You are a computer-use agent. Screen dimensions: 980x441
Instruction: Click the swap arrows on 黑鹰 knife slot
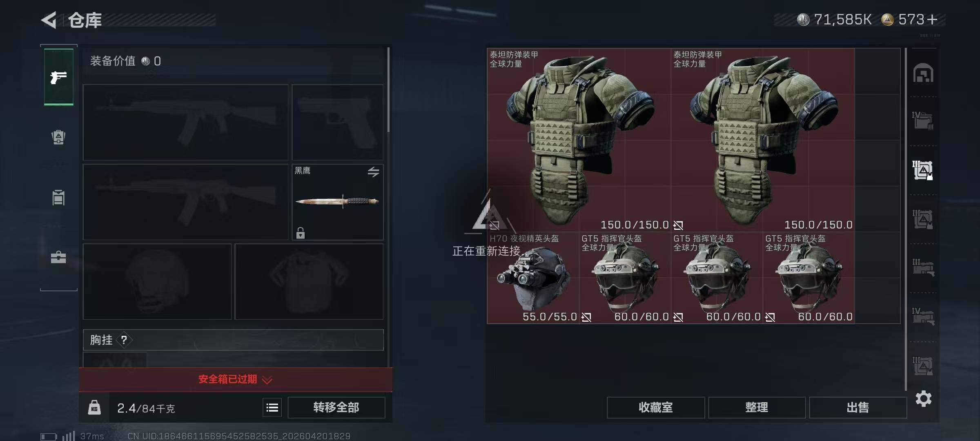pyautogui.click(x=373, y=172)
